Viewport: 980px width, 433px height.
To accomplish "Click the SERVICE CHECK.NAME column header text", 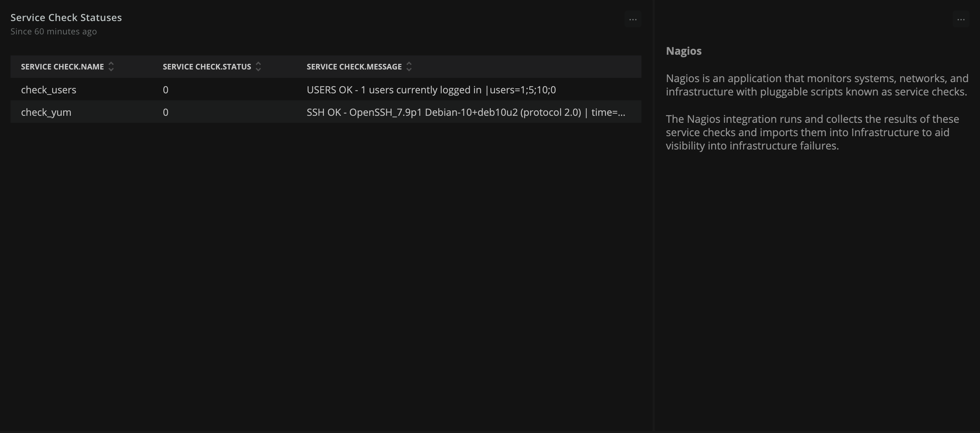I will (62, 67).
